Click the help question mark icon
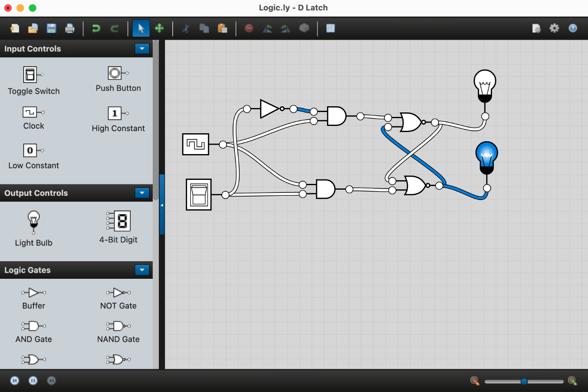 point(573,28)
